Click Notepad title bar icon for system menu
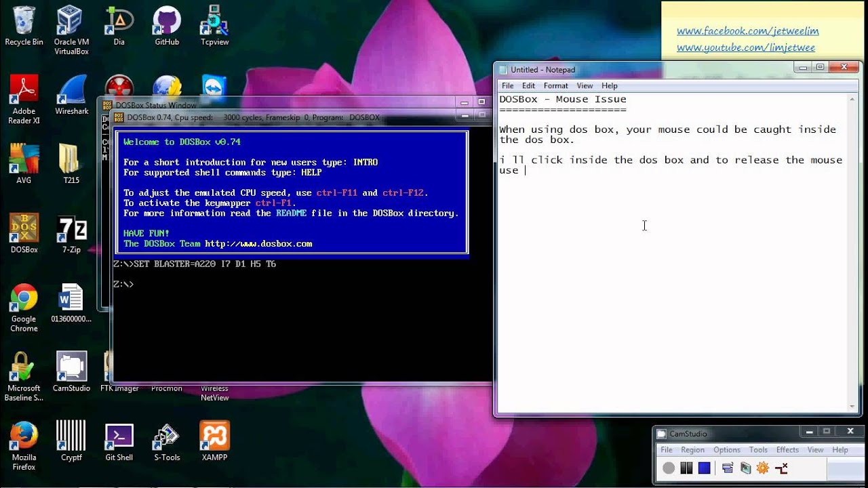868x488 pixels. 502,69
